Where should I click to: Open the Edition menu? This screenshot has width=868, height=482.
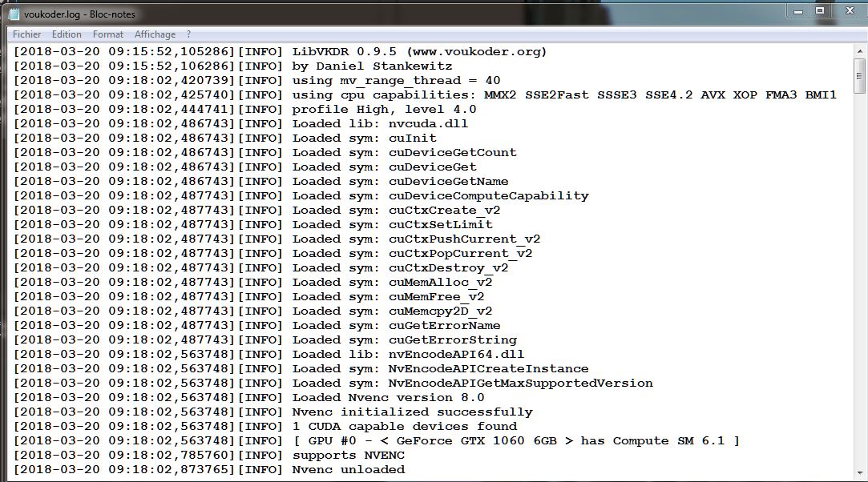67,34
